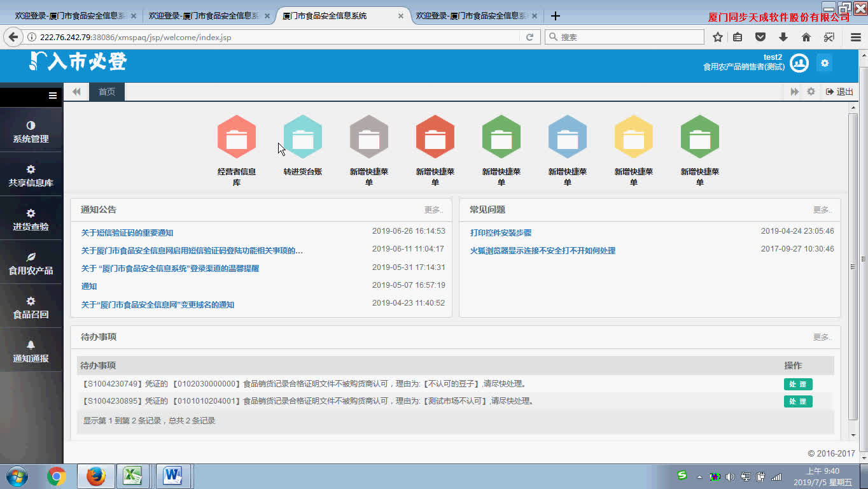The height and width of the screenshot is (489, 868).
Task: Open a new browser tab with plus
Action: coord(556,16)
